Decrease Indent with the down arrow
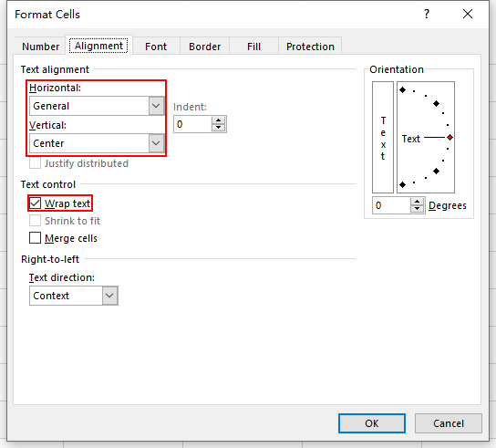 (218, 128)
